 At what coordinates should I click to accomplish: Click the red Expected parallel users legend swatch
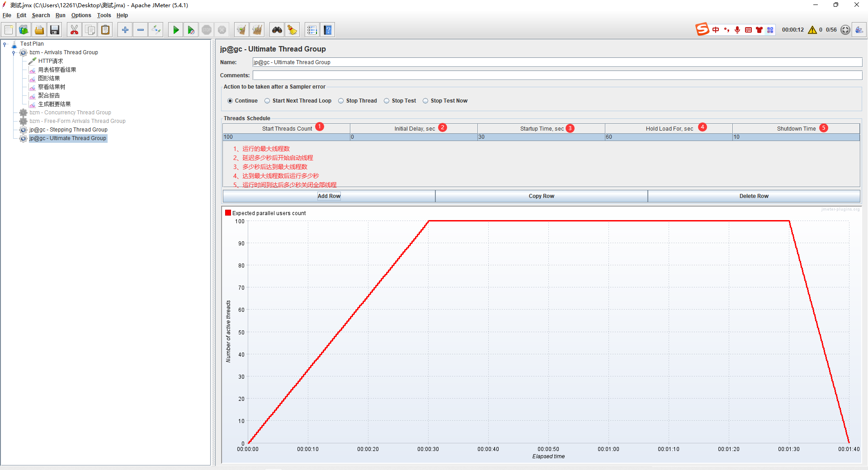click(x=228, y=213)
